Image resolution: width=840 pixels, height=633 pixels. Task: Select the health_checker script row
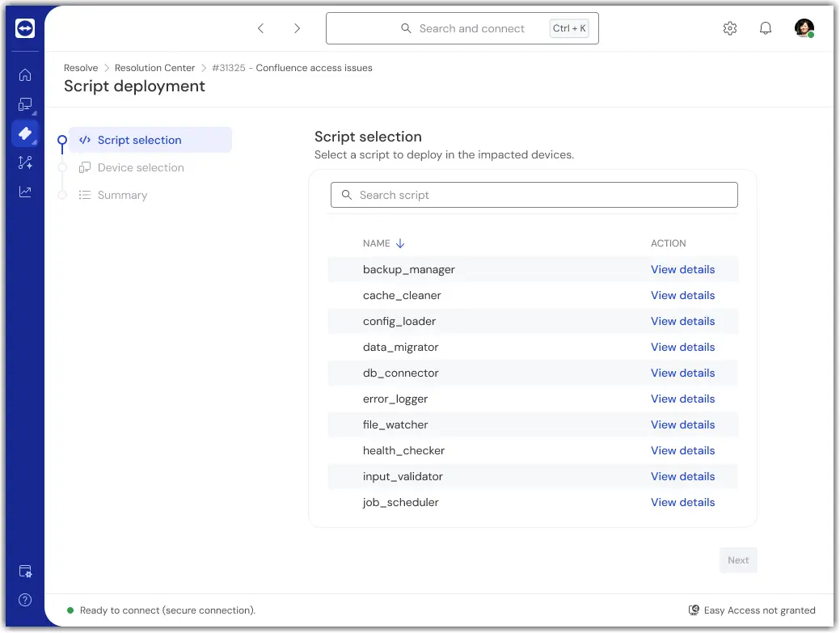tap(533, 451)
